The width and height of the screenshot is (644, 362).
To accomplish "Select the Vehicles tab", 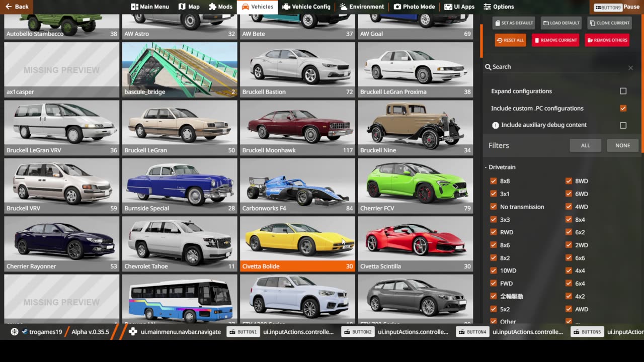I will point(258,7).
